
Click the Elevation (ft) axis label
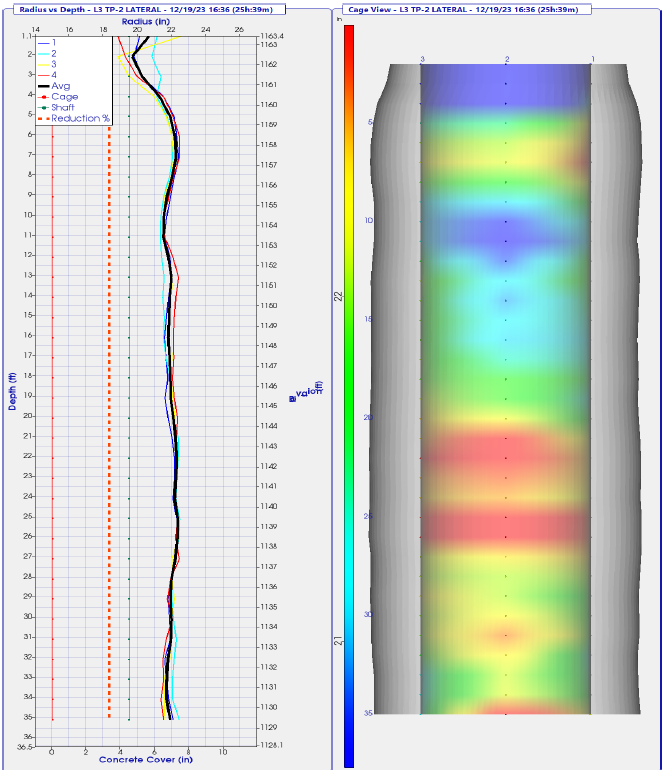306,392
